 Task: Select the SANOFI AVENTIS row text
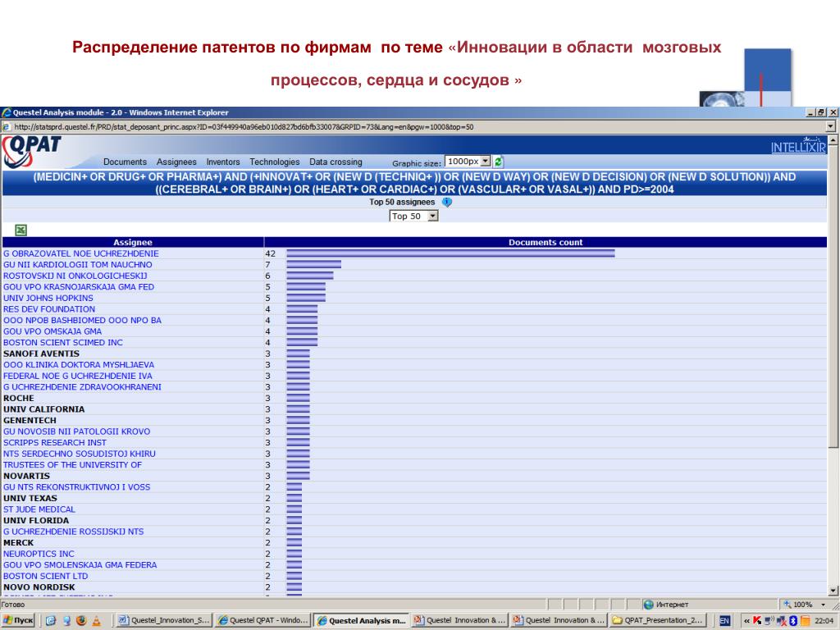41,354
